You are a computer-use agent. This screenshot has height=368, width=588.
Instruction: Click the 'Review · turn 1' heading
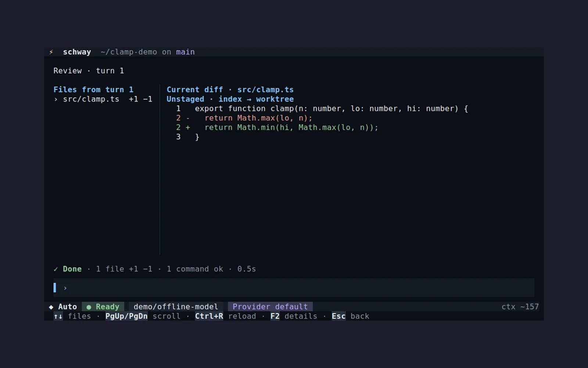click(89, 71)
